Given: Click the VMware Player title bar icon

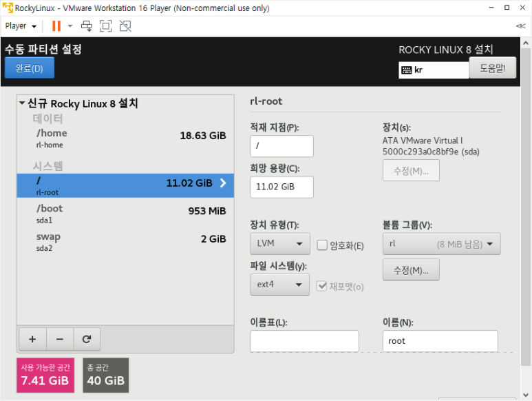Looking at the screenshot, I should tap(8, 8).
